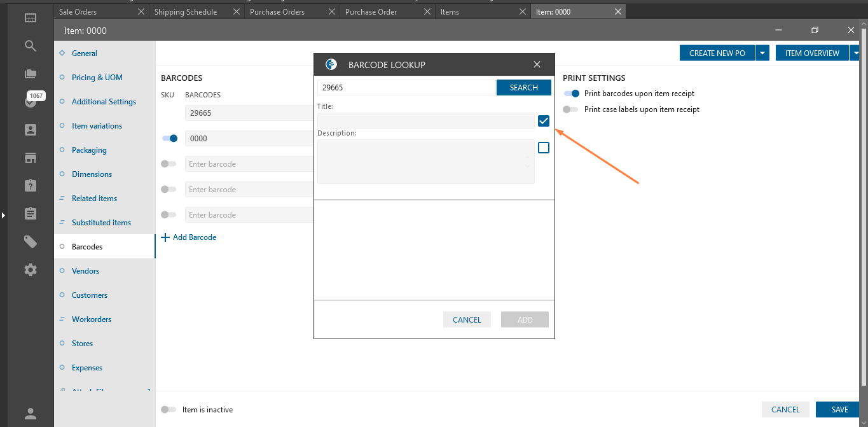Screen dimensions: 868x427
Task: Click the dashboard grid icon in sidebar
Action: coord(31,18)
